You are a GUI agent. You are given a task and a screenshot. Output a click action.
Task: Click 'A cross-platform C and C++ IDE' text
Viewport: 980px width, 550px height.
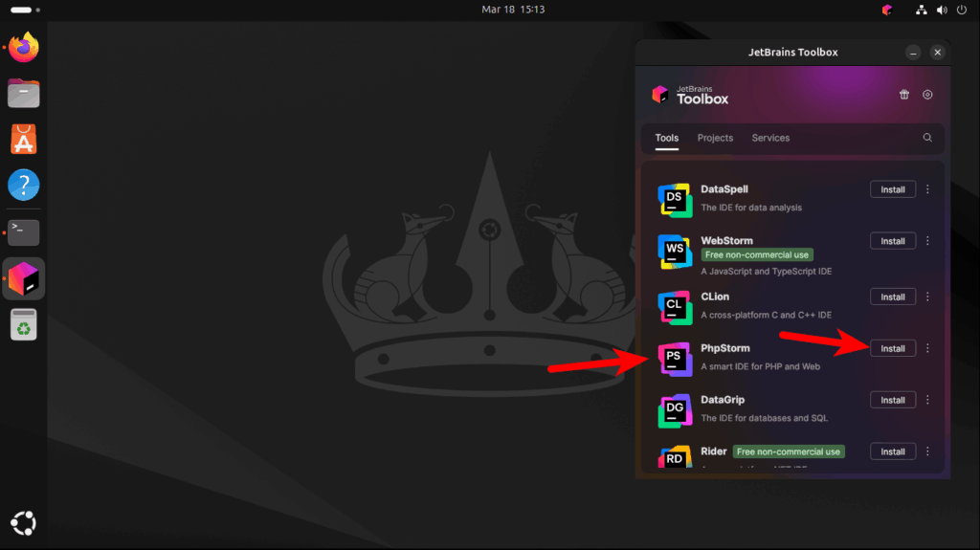coord(767,315)
